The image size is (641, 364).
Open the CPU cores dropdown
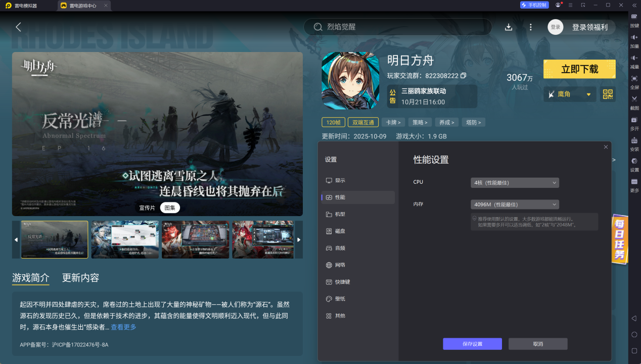515,183
